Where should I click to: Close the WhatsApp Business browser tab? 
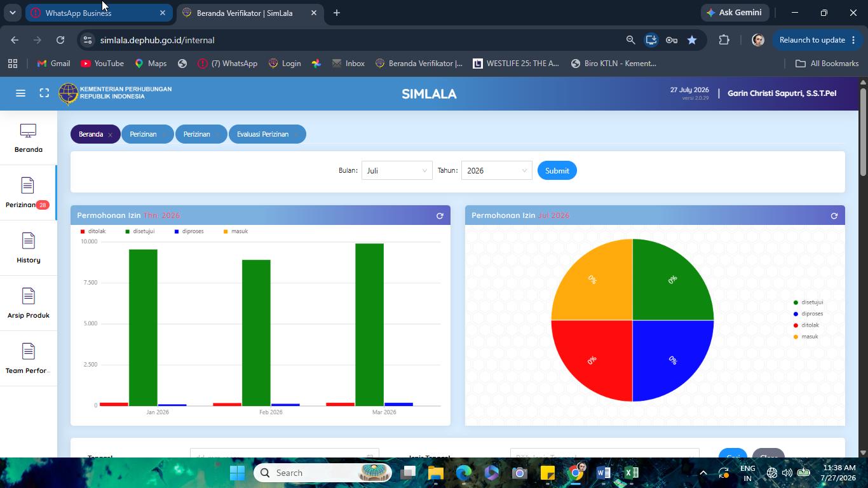coord(163,13)
